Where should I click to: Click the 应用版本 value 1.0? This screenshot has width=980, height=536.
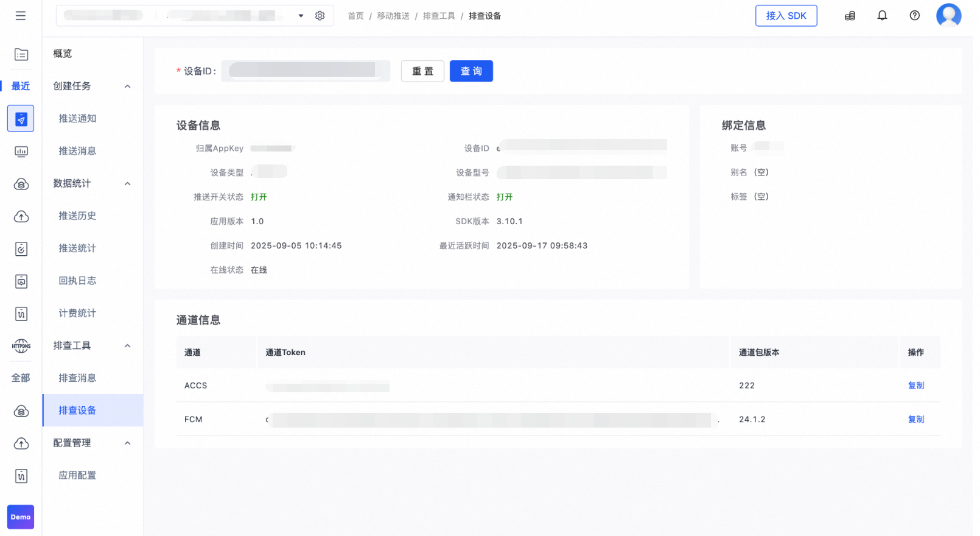257,222
